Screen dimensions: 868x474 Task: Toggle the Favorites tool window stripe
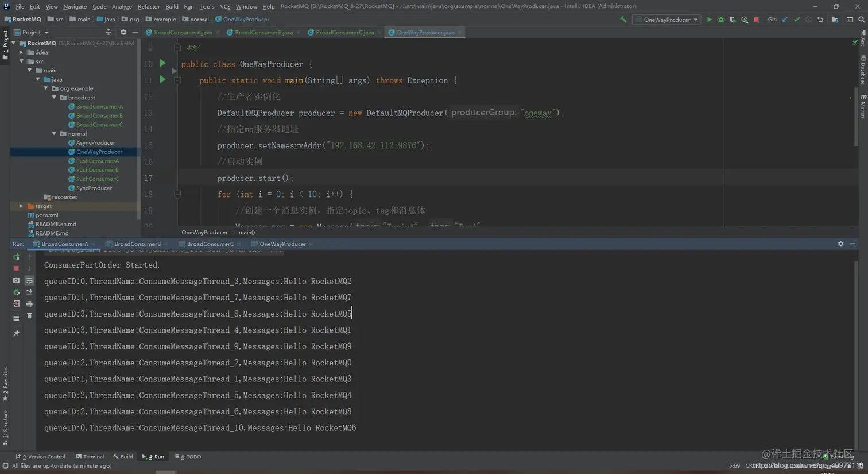5,384
